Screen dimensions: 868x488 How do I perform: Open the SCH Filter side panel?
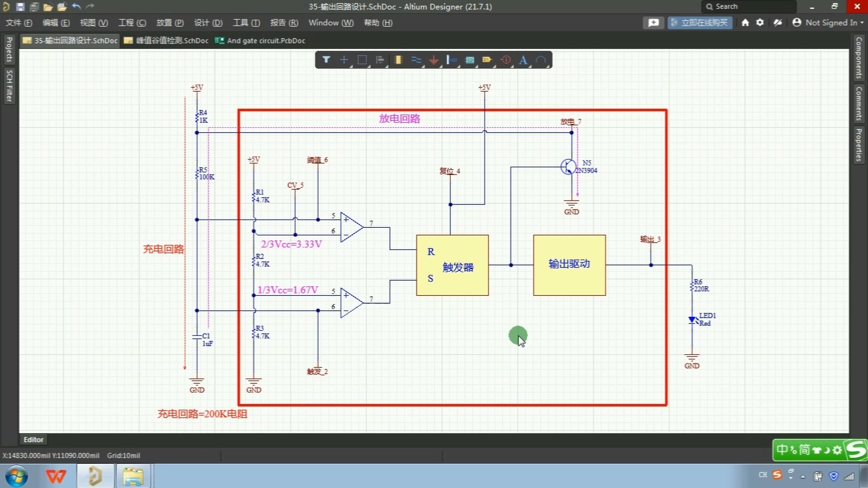tap(9, 85)
